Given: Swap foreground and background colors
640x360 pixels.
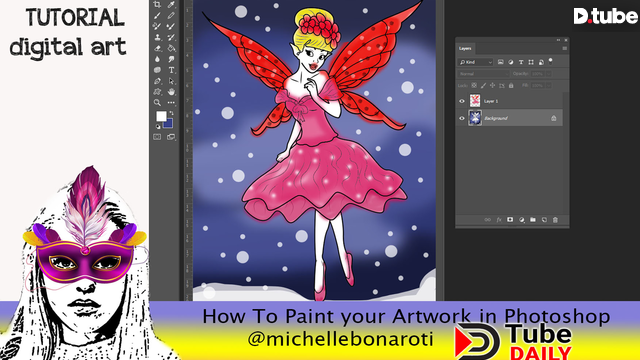Looking at the screenshot, I should pos(171,113).
